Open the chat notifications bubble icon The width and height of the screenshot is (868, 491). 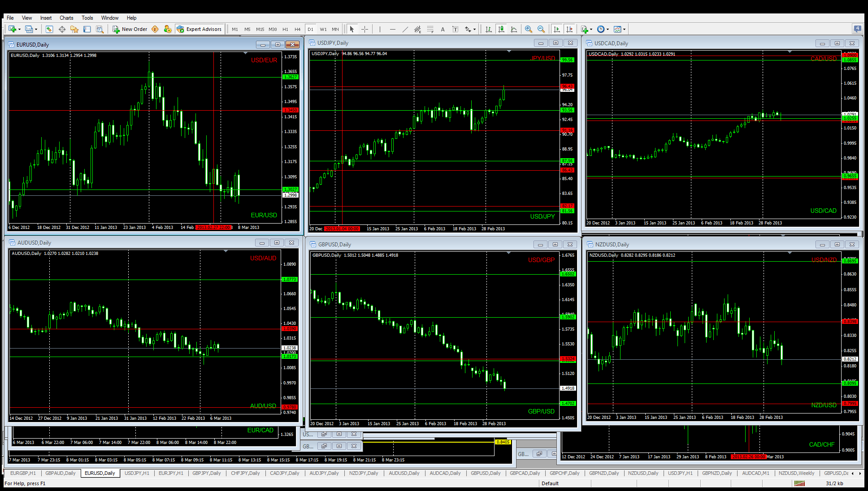click(x=858, y=29)
